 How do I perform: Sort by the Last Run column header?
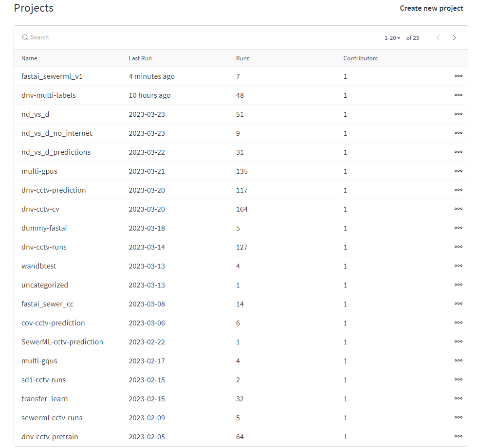click(140, 58)
